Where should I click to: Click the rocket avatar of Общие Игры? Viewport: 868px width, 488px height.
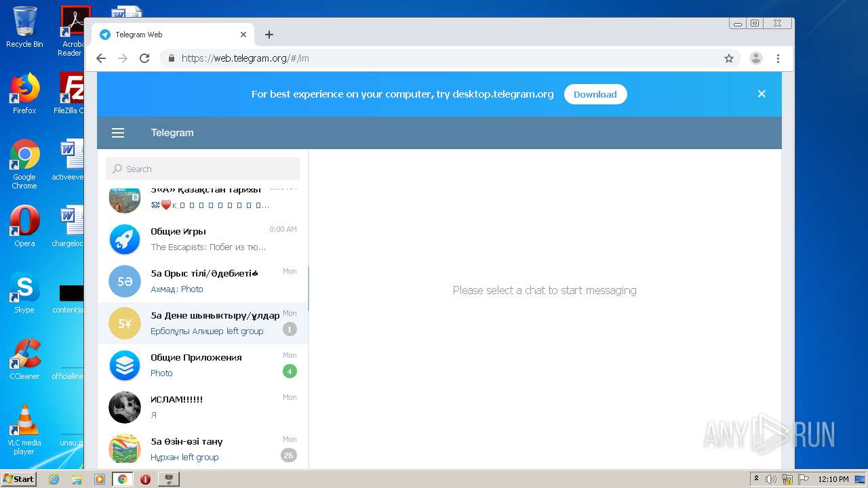[125, 239]
